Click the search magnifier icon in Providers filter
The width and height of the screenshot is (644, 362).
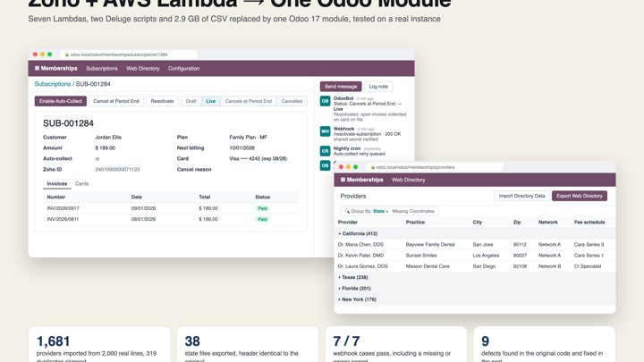[347, 211]
